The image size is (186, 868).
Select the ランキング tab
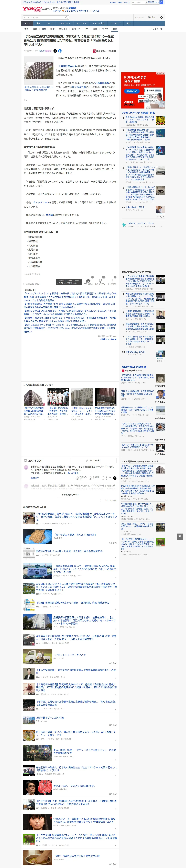coord(115,23)
